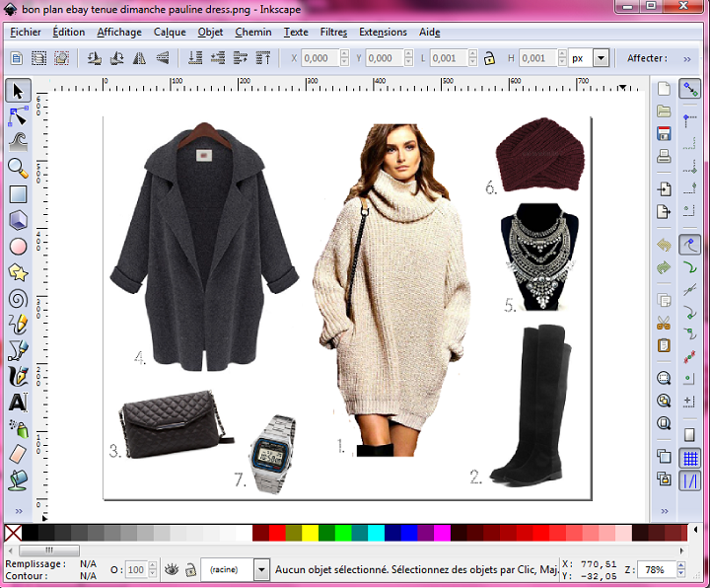Click the Print document icon
The width and height of the screenshot is (710, 588).
tap(664, 156)
